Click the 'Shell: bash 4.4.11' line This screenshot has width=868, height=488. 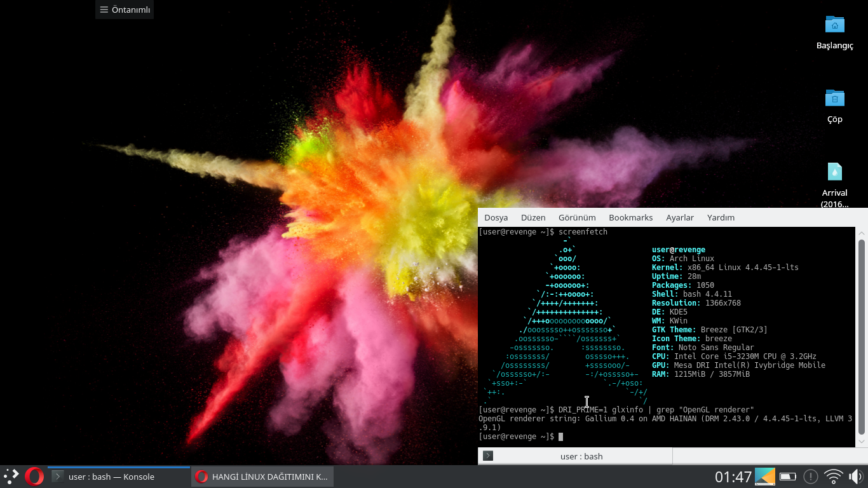(692, 294)
